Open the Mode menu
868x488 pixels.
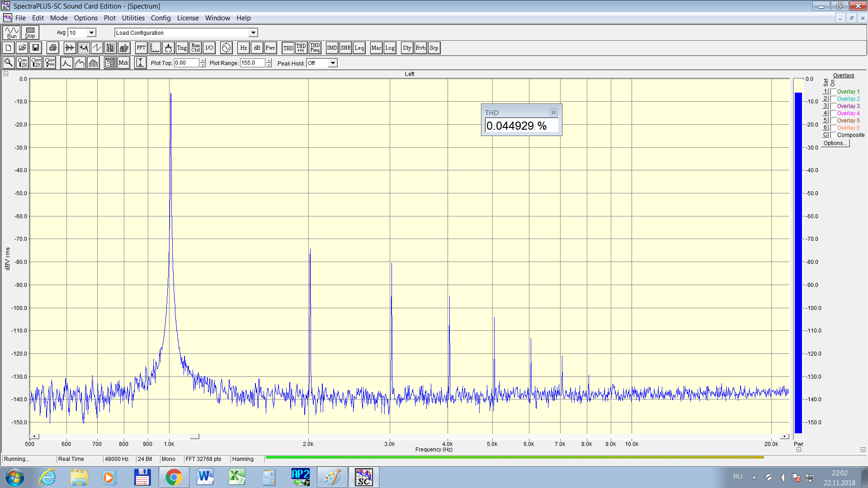click(x=59, y=18)
